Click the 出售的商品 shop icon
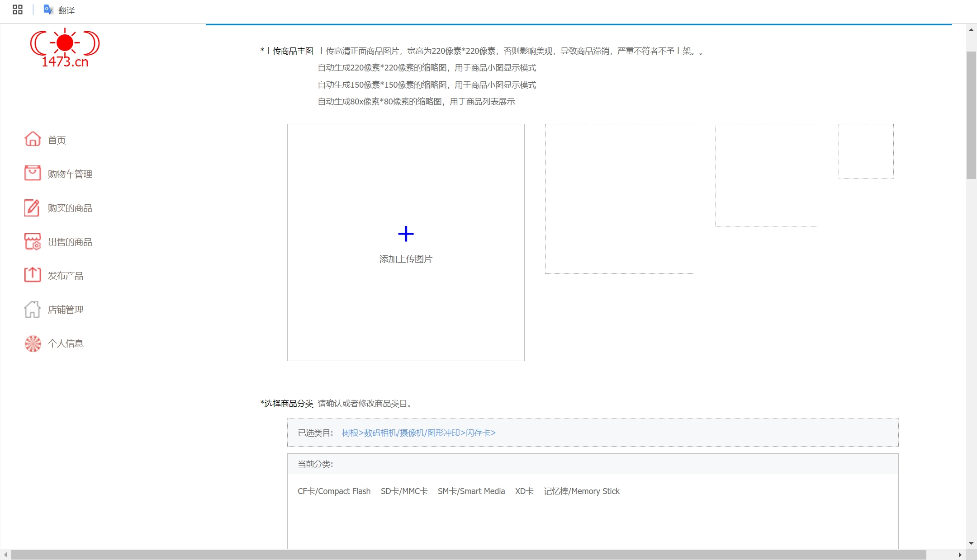 tap(33, 241)
